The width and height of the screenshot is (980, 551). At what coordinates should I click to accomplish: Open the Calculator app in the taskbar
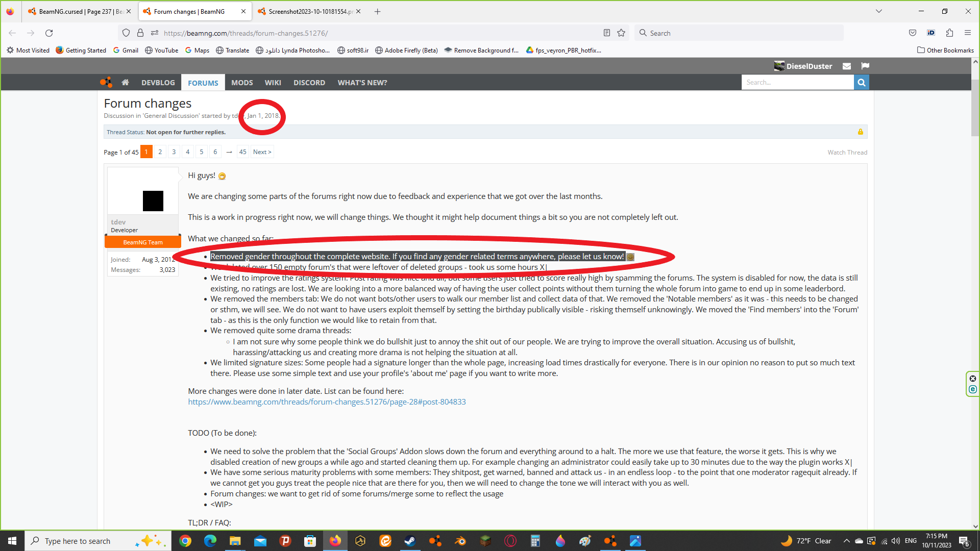[535, 541]
